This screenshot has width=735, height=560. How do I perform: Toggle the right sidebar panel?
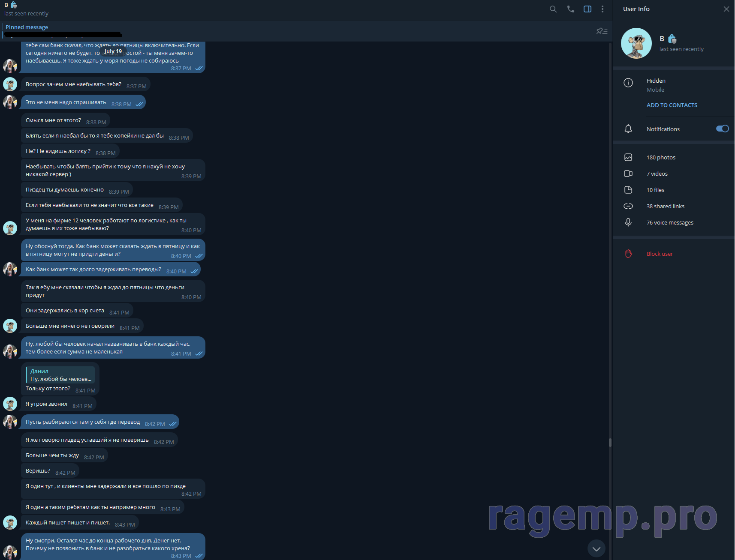587,9
